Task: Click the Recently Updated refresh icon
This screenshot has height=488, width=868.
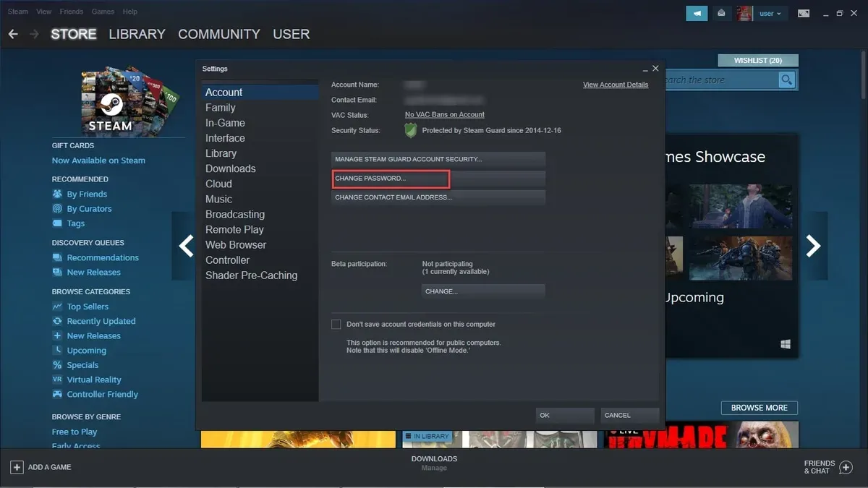Action: tap(58, 321)
